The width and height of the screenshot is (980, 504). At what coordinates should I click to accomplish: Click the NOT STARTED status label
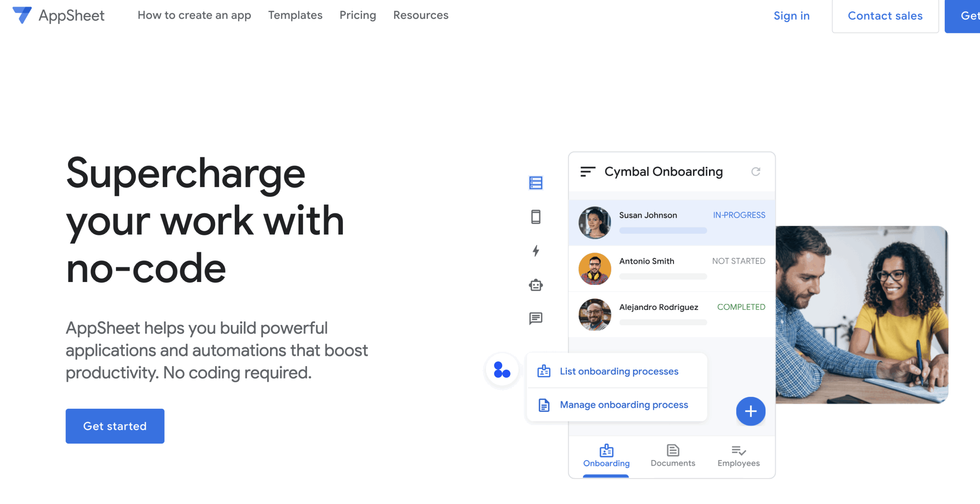pos(738,261)
